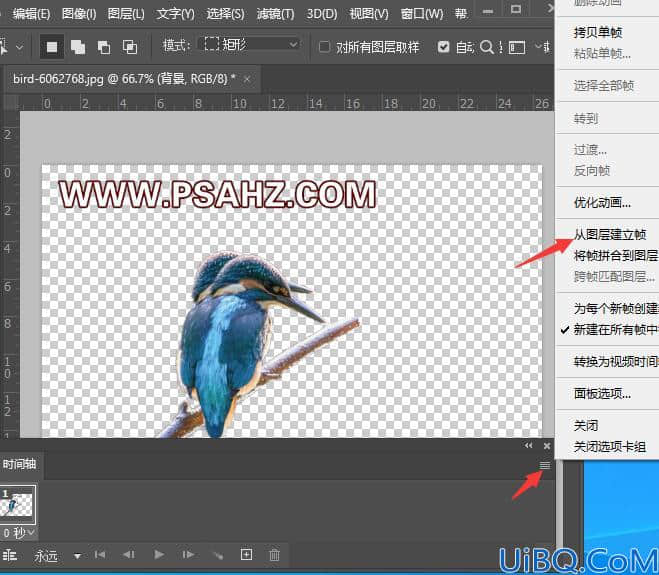Open the 编辑(E) menu
Screen dimensions: 659x575
coord(31,14)
